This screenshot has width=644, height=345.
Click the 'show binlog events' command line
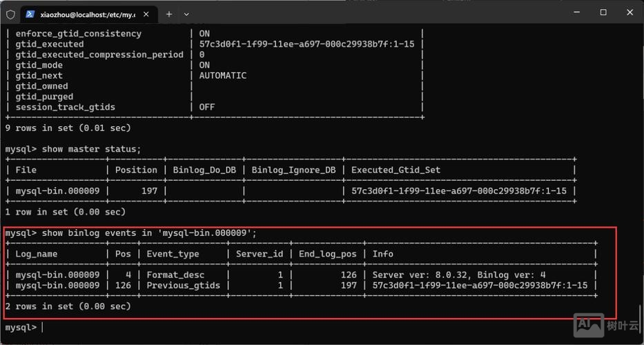tap(149, 233)
